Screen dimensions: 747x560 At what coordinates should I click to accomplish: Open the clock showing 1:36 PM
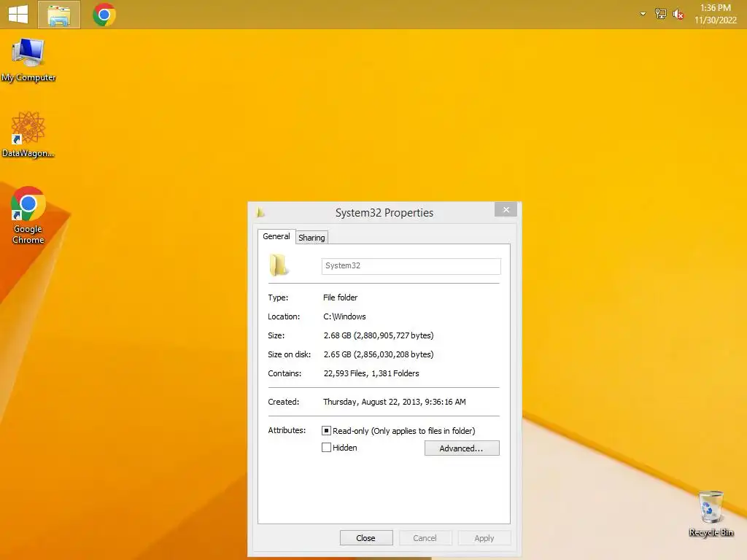(715, 14)
